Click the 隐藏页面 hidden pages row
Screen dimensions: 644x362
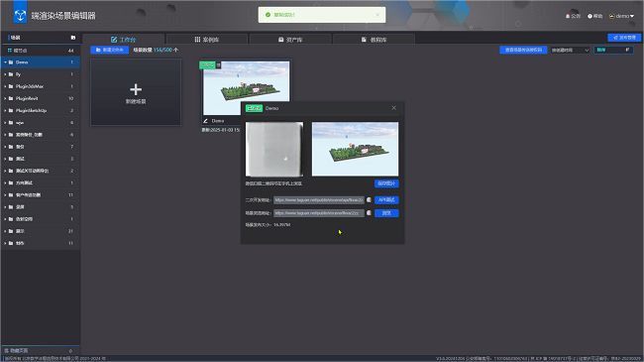point(41,350)
